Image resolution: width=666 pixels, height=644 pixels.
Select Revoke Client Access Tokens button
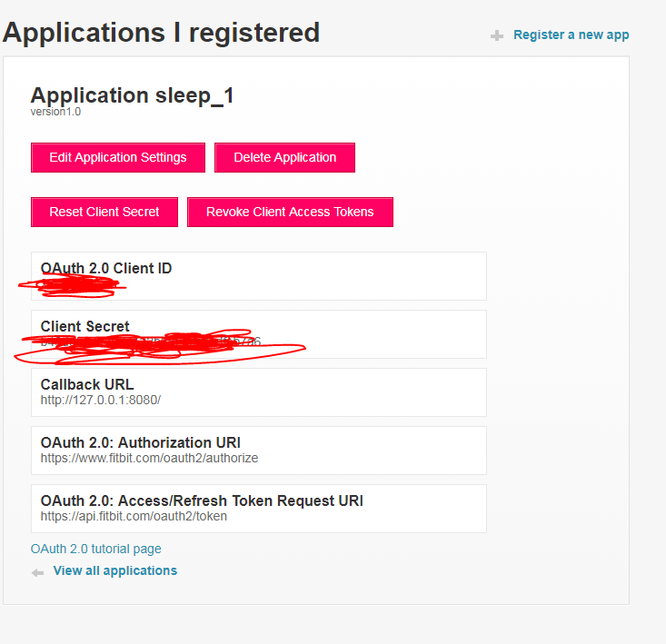tap(290, 212)
